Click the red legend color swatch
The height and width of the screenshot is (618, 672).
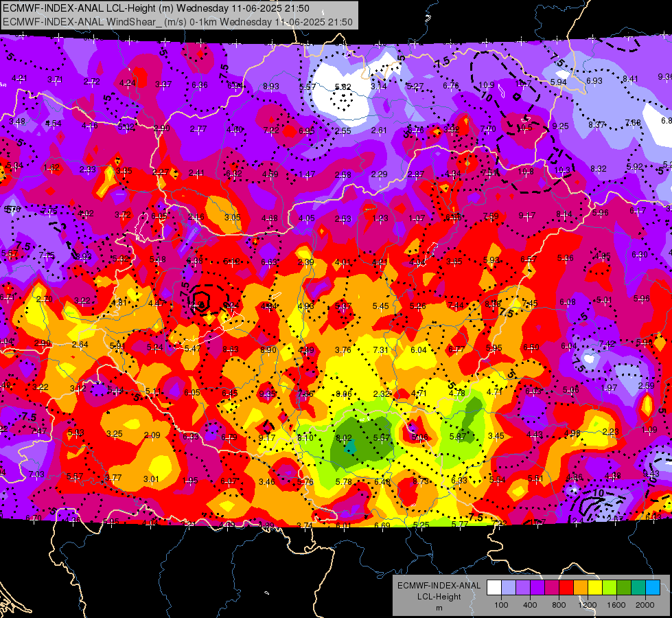(566, 588)
